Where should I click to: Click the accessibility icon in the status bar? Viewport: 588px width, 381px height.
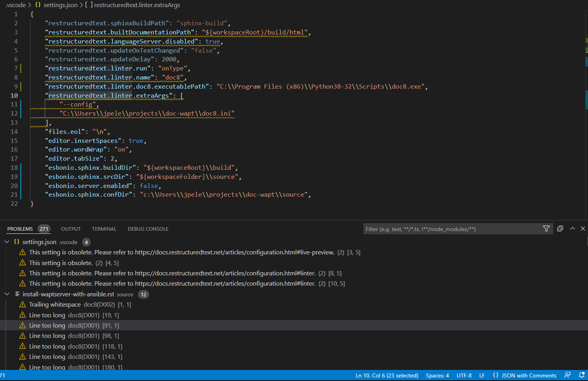(x=567, y=375)
